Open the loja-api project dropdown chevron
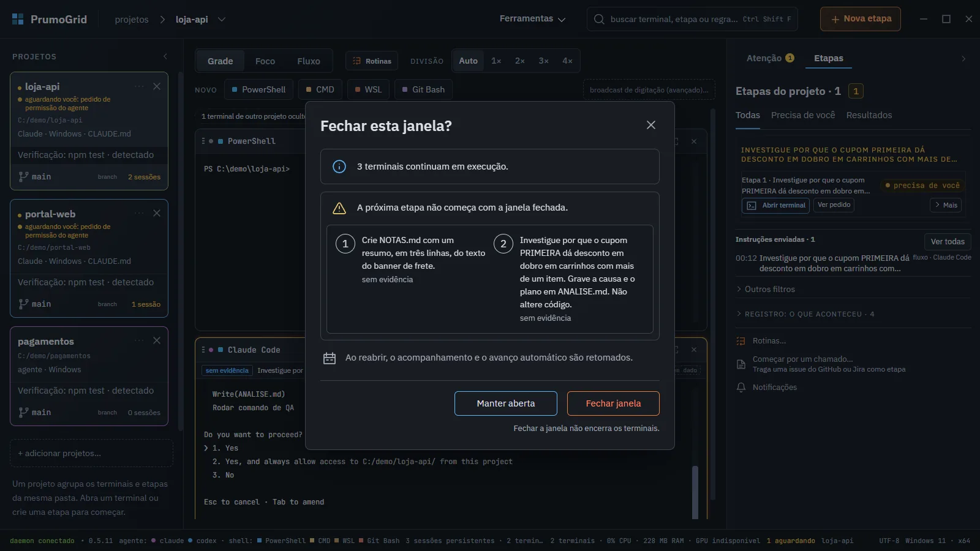 (222, 20)
